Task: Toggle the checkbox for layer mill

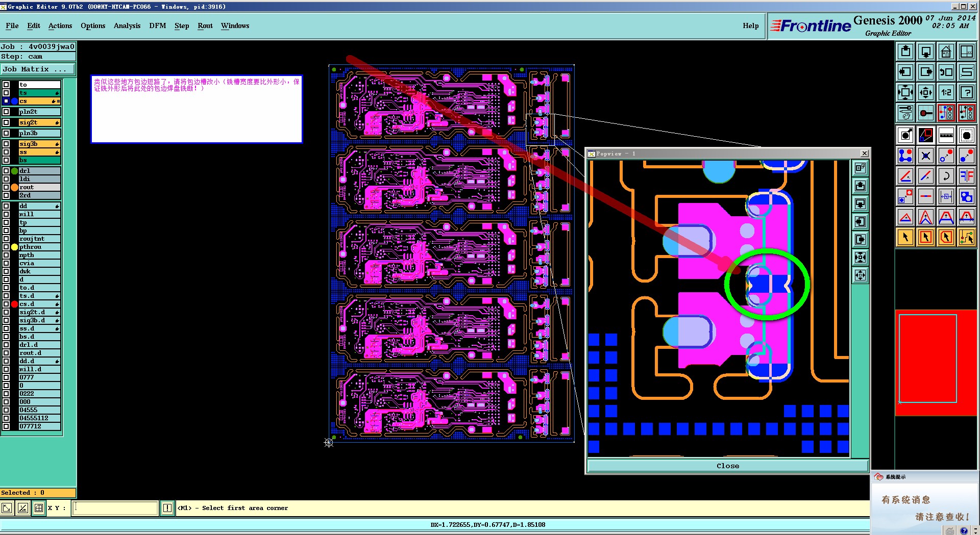Action: point(6,214)
